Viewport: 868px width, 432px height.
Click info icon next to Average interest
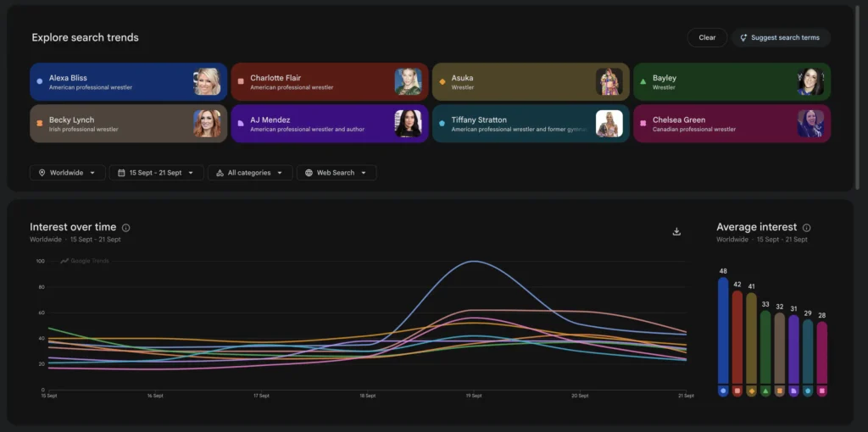807,227
